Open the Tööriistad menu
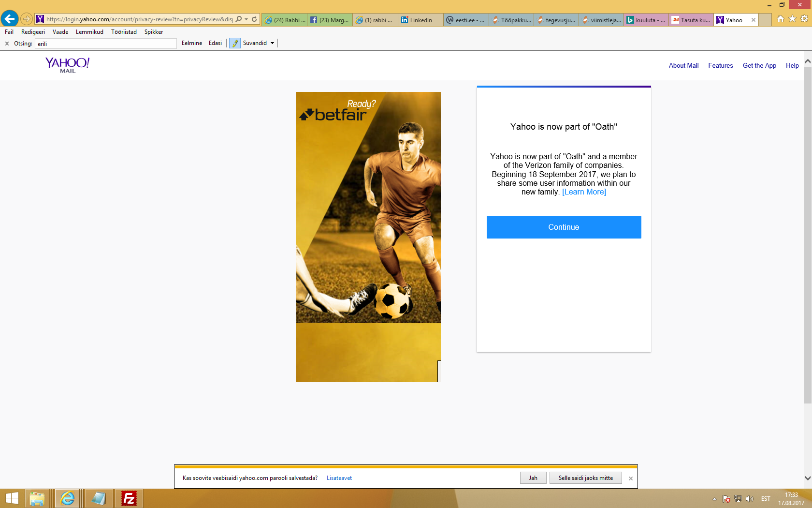This screenshot has width=812, height=508. pos(124,32)
